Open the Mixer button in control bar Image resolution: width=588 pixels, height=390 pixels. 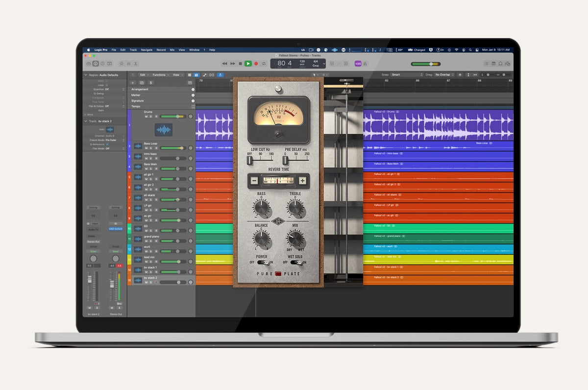tap(129, 64)
